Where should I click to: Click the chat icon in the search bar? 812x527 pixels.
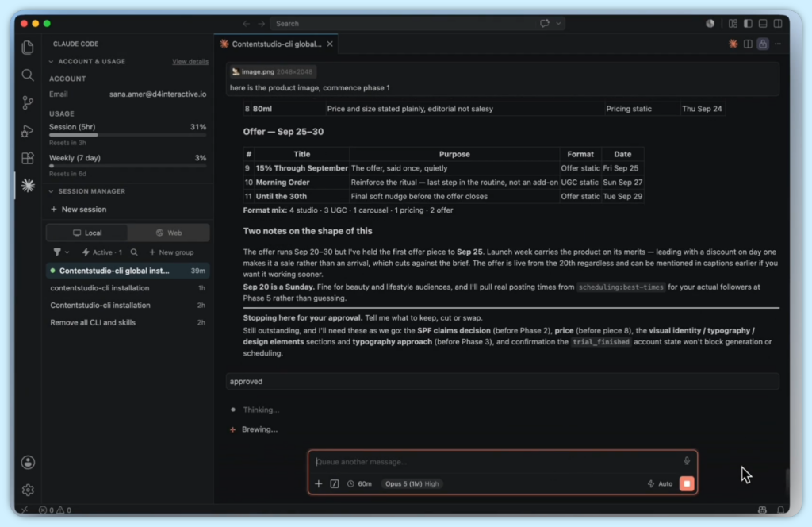click(544, 23)
